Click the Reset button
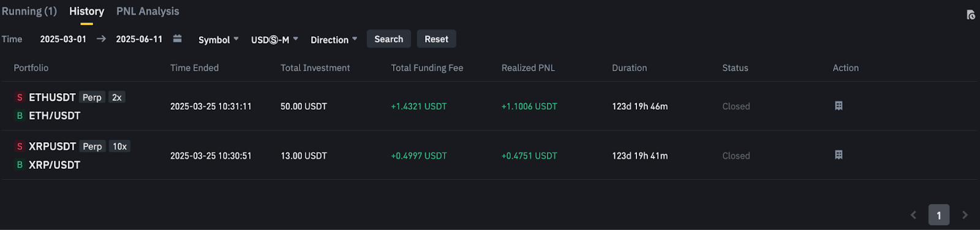 click(x=437, y=39)
